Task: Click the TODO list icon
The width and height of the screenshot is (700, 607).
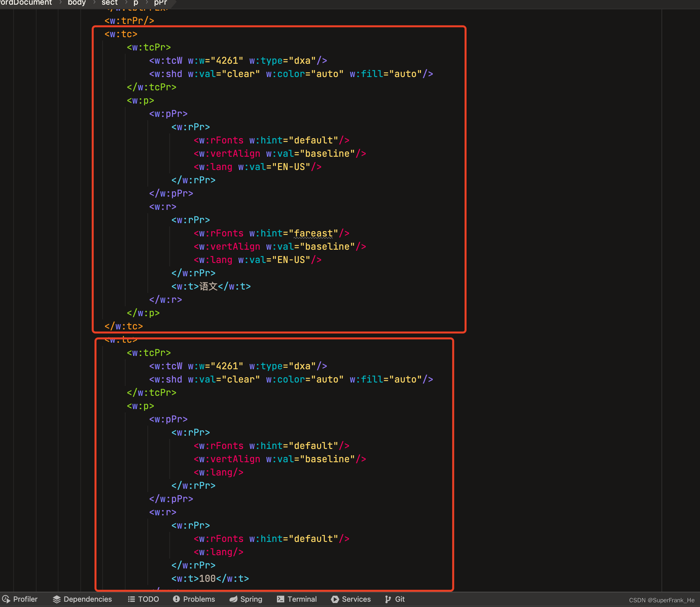Action: pyautogui.click(x=131, y=599)
